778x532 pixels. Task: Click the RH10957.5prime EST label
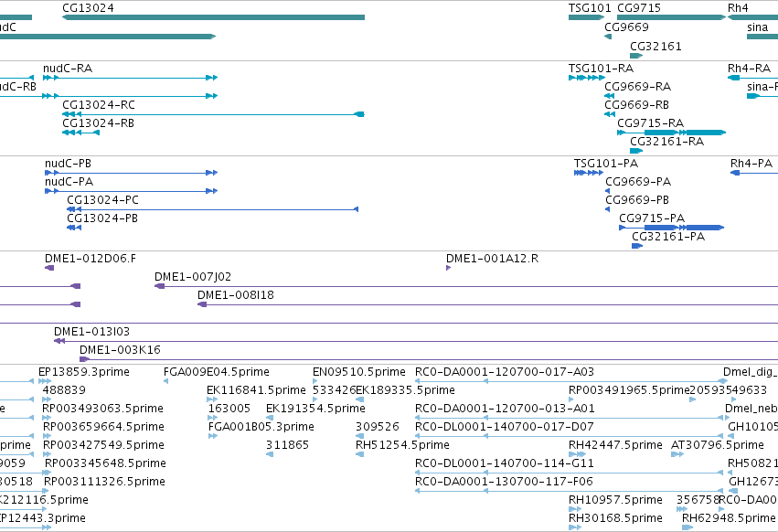[x=615, y=500]
